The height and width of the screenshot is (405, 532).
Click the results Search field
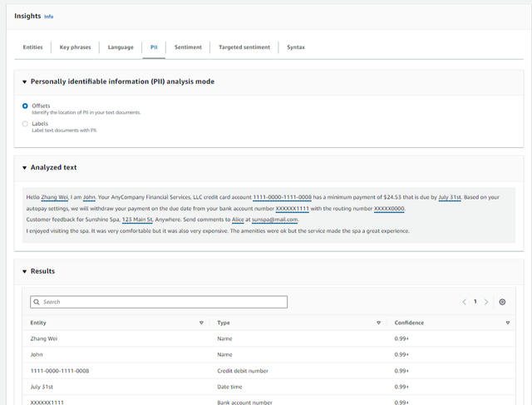(159, 302)
